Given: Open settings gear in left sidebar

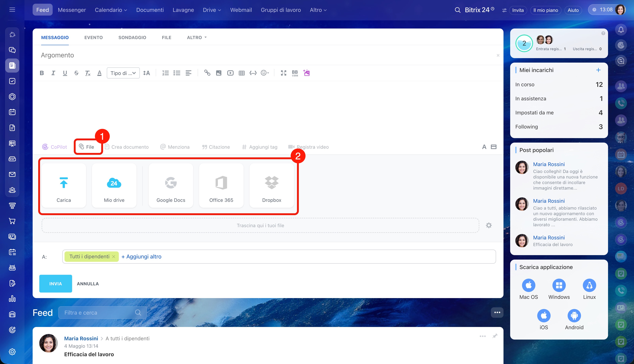Looking at the screenshot, I should pos(12,352).
